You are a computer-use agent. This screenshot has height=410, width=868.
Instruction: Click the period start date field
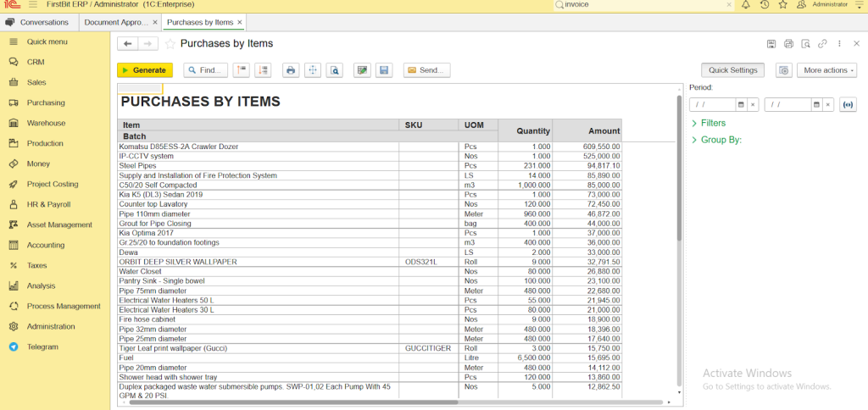click(712, 104)
